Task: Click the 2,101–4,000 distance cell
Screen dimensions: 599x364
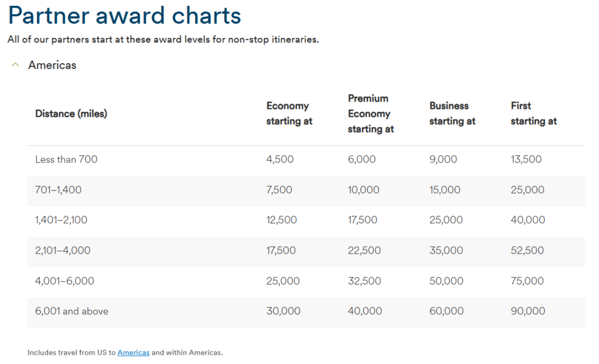Action: [62, 250]
